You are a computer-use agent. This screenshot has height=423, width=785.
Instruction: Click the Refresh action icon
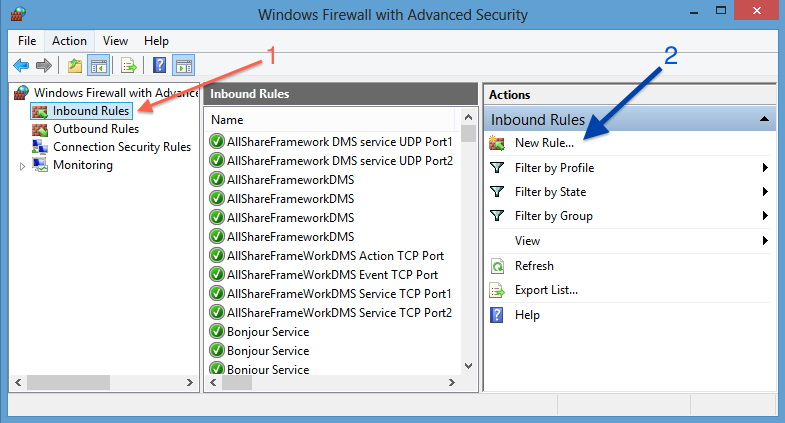497,266
